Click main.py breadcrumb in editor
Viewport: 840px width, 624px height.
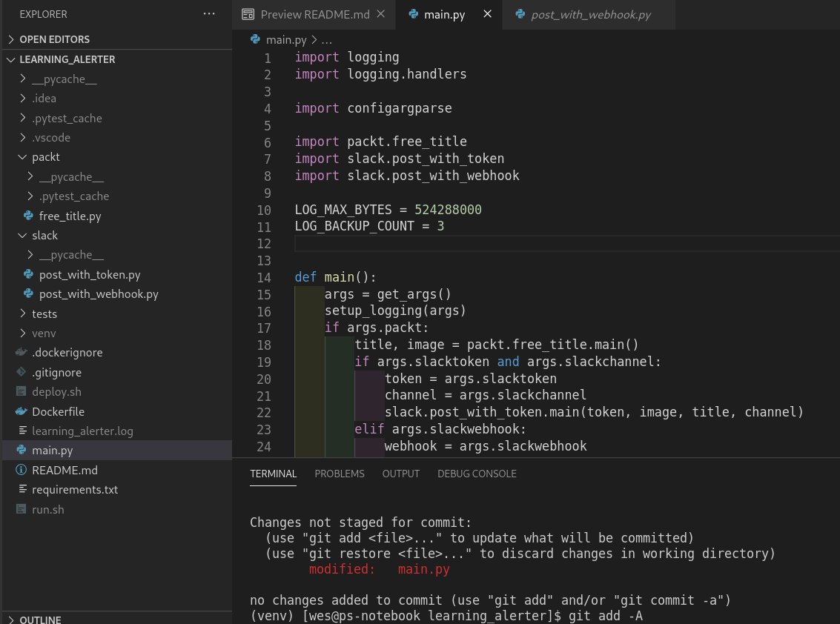[286, 39]
